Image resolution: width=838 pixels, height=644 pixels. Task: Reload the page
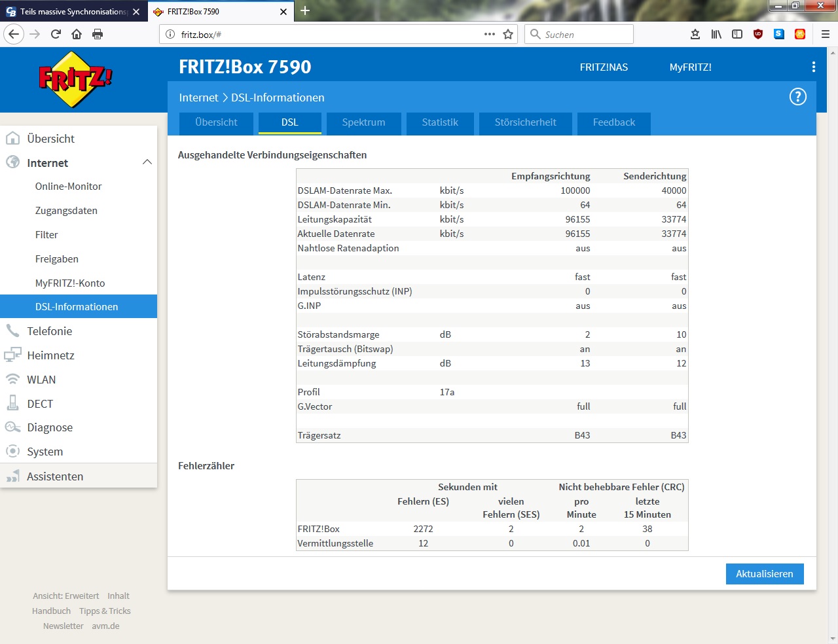tap(56, 34)
